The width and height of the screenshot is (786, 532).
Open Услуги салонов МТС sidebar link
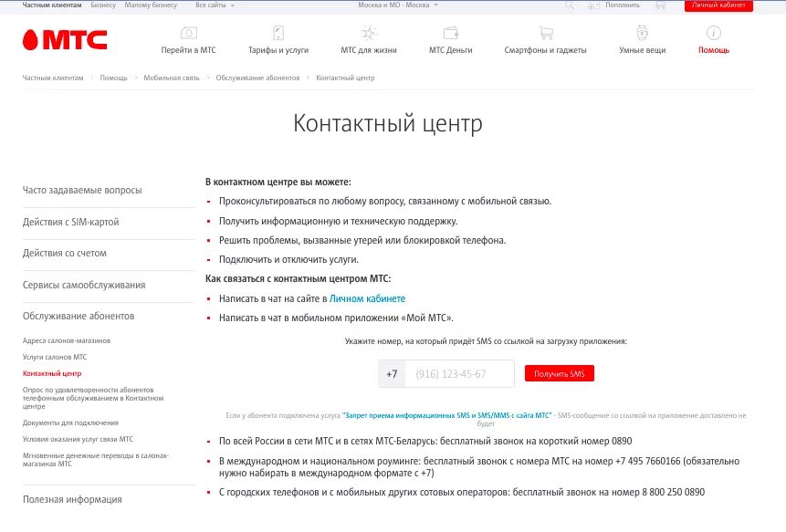pos(55,357)
